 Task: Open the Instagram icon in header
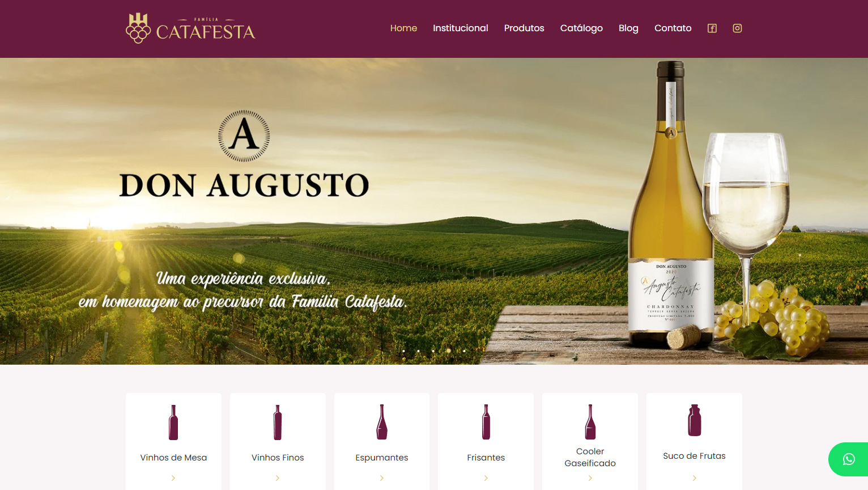(x=737, y=28)
